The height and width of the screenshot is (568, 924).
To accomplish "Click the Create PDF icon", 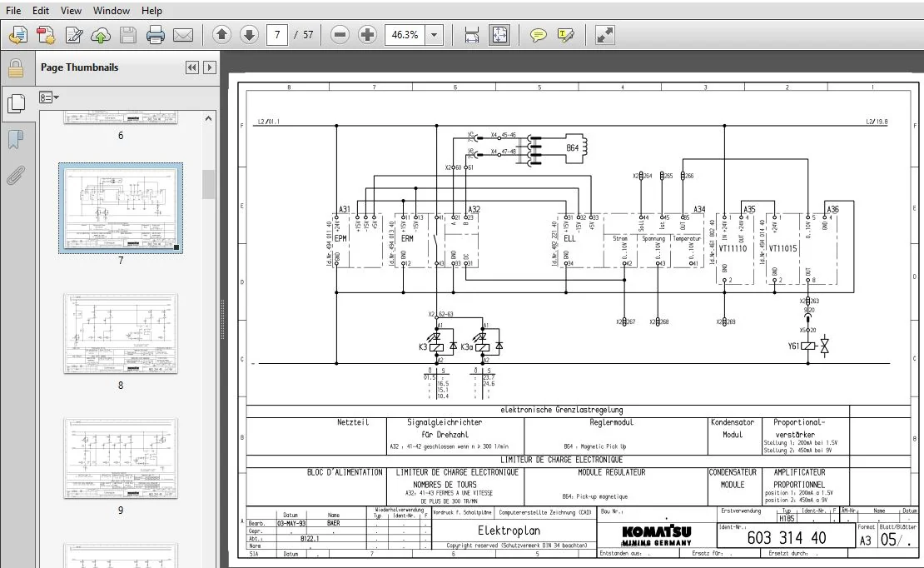I will (x=46, y=35).
